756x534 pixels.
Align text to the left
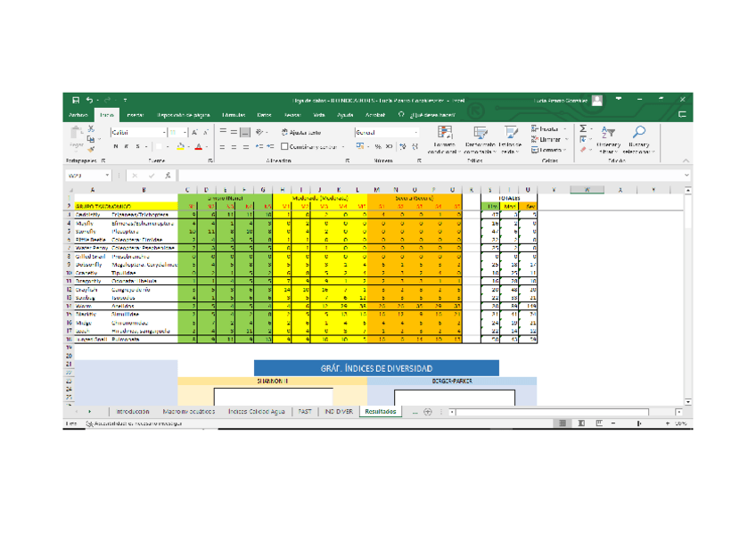click(223, 146)
